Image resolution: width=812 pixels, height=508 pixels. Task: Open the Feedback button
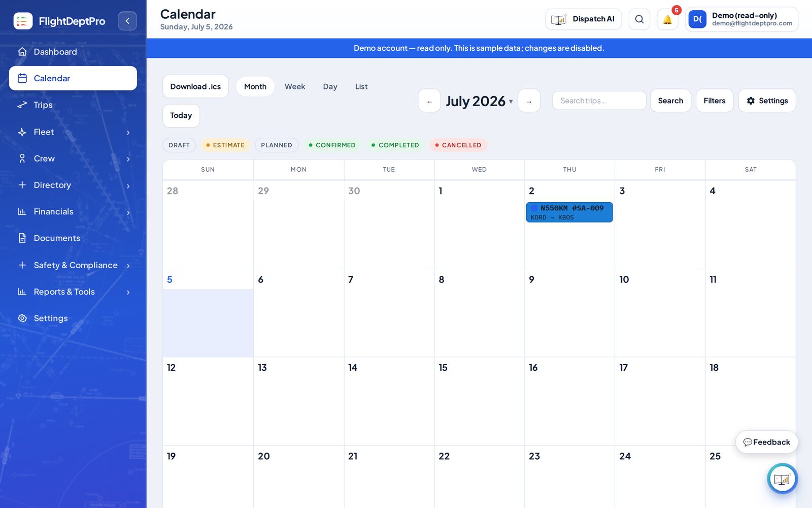[767, 442]
